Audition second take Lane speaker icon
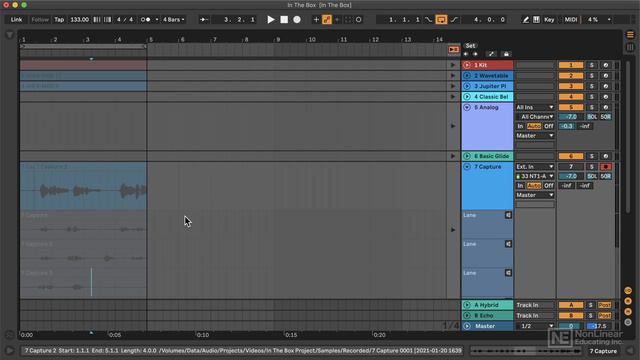 click(508, 244)
